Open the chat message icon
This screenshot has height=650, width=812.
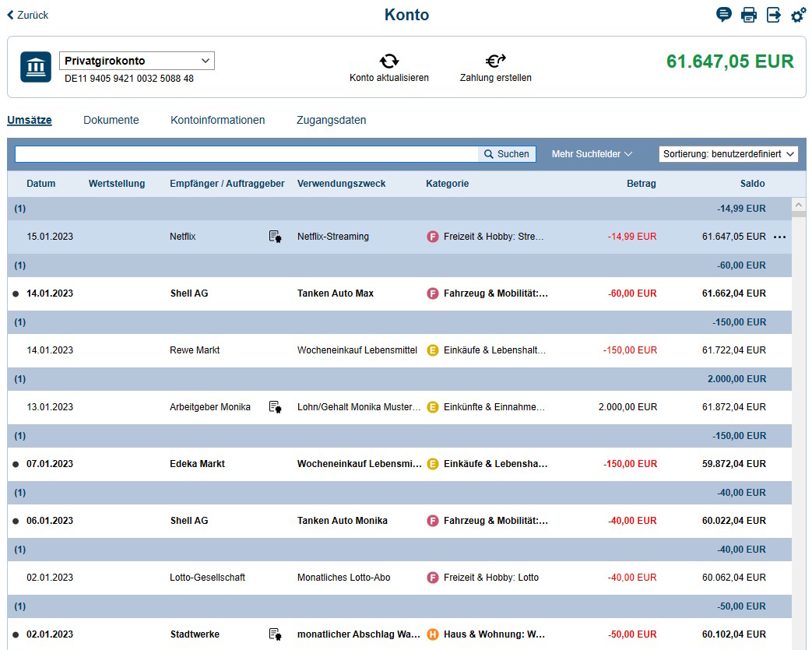pyautogui.click(x=724, y=15)
